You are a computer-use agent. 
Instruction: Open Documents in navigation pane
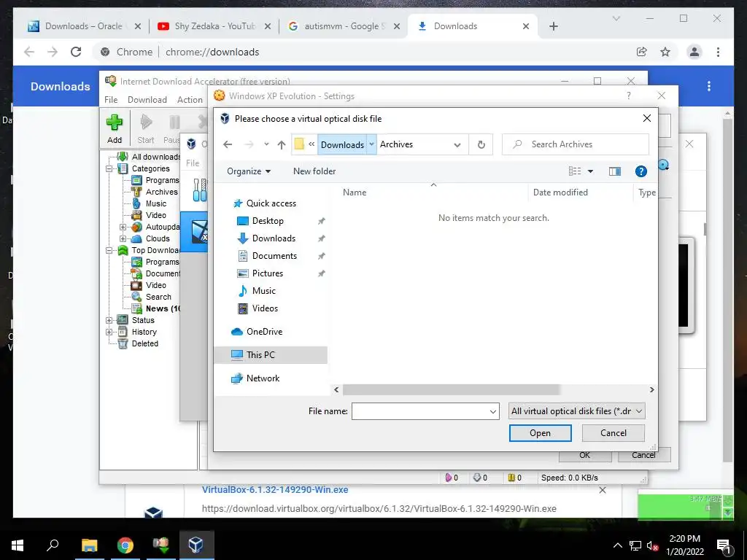(274, 256)
